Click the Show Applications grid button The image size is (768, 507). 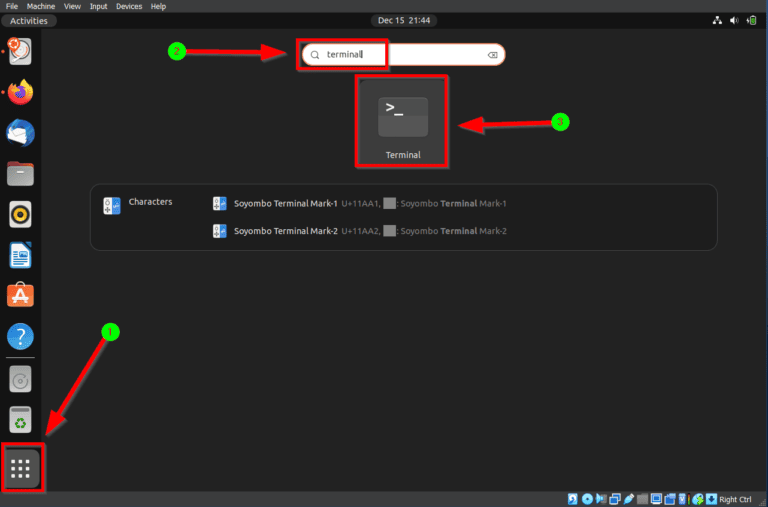pyautogui.click(x=21, y=468)
